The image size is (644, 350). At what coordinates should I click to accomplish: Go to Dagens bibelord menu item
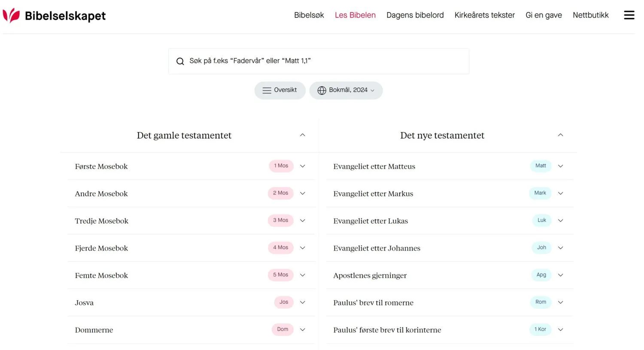415,15
